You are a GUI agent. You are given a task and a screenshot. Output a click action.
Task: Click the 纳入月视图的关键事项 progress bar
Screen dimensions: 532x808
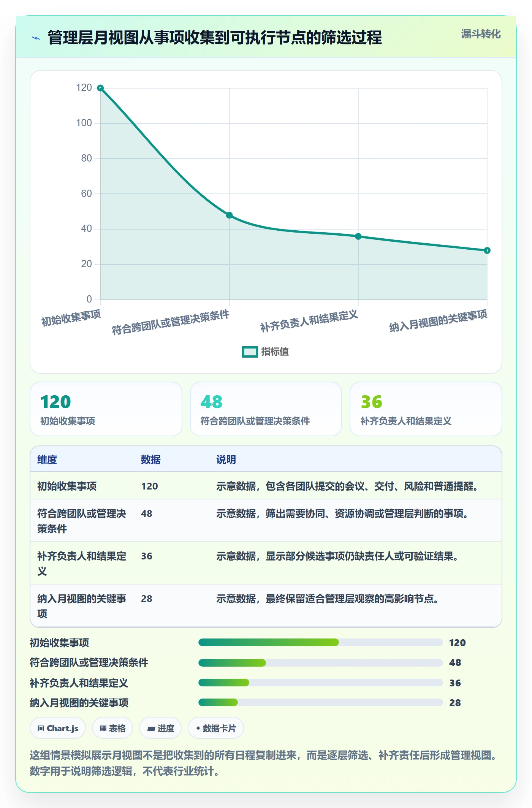320,702
